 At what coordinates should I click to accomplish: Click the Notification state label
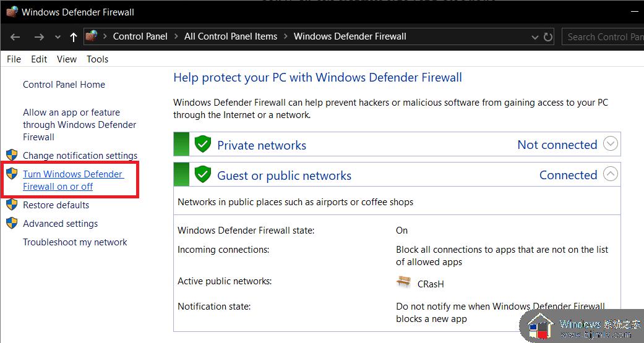click(x=214, y=307)
